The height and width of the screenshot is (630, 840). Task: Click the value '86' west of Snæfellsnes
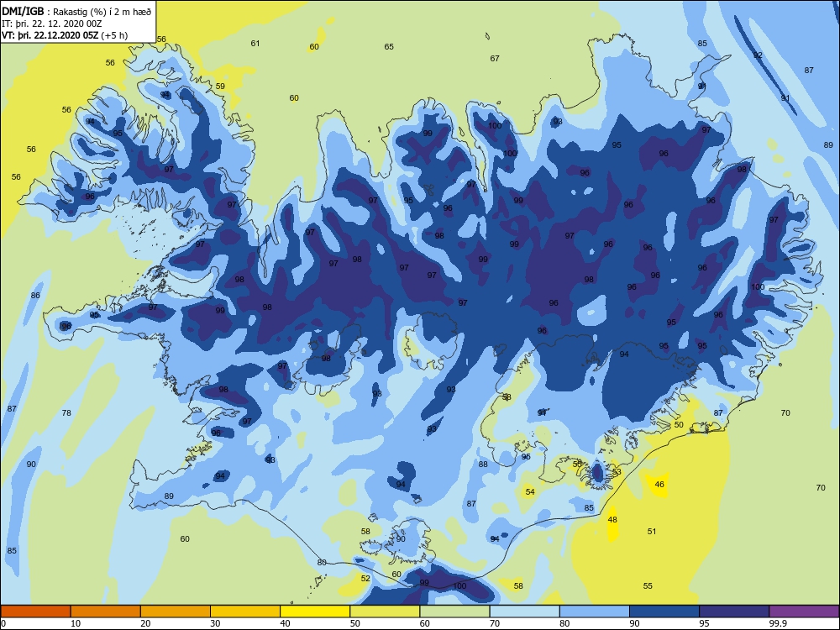point(35,296)
